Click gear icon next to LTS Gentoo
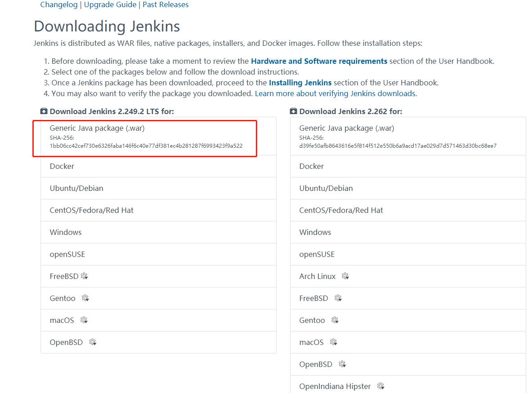 (85, 298)
